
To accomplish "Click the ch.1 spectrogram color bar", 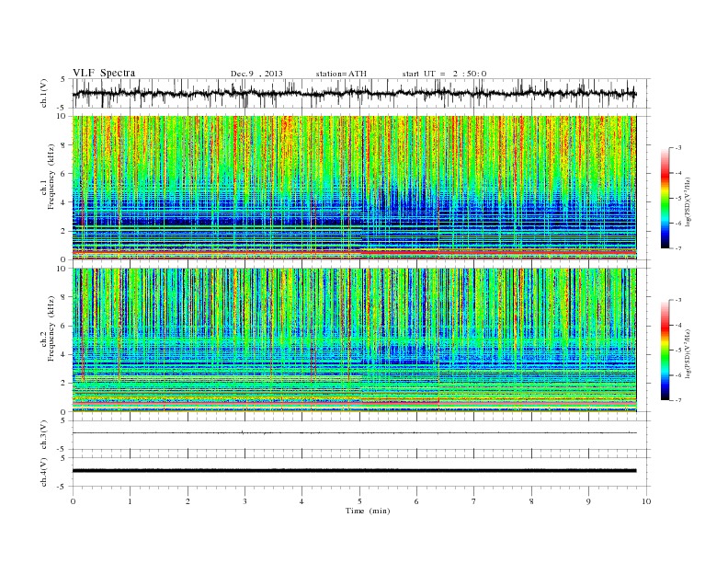I will pos(665,199).
